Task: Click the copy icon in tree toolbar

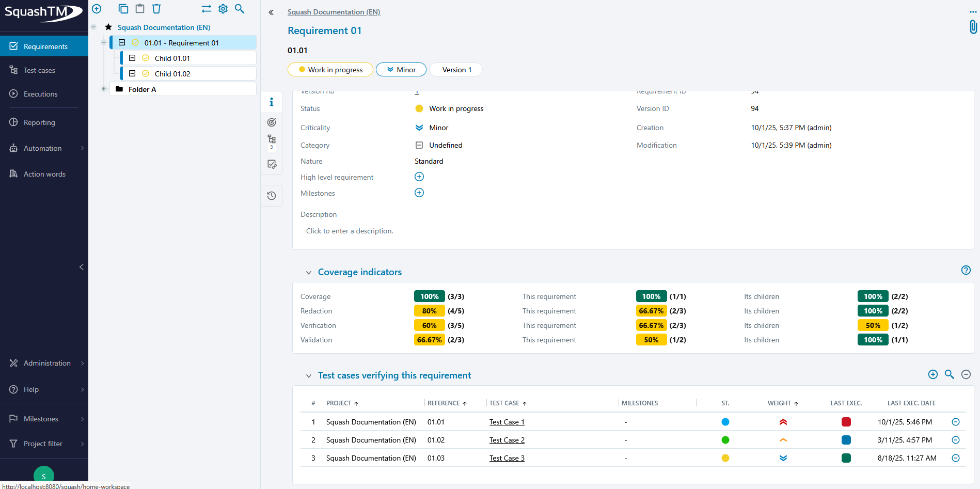Action: coord(123,9)
